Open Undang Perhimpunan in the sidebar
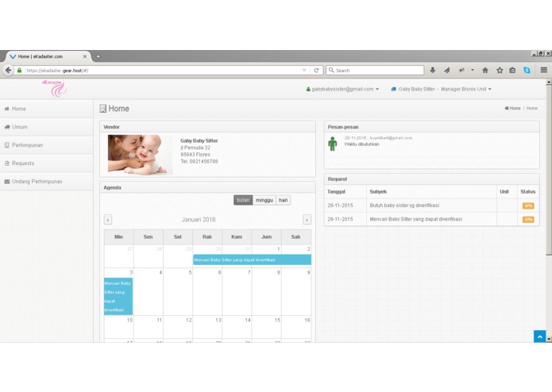552x392 pixels. point(47,182)
